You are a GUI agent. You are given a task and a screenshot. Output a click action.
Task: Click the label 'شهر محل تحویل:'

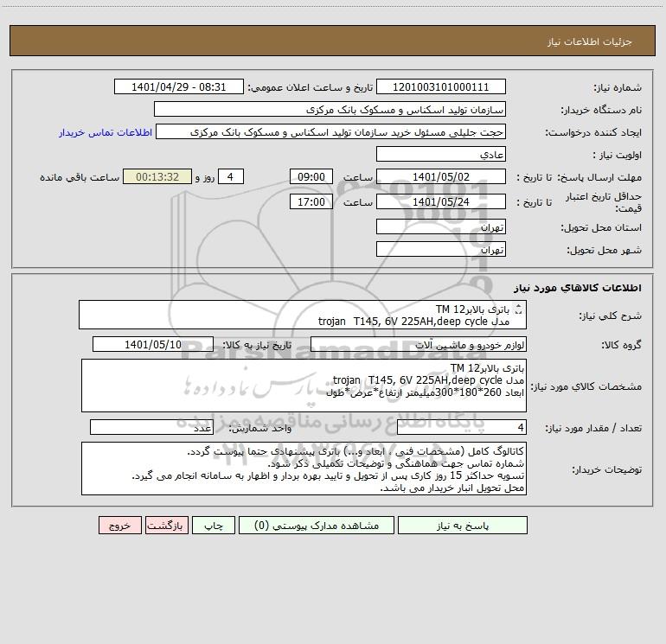(x=604, y=250)
